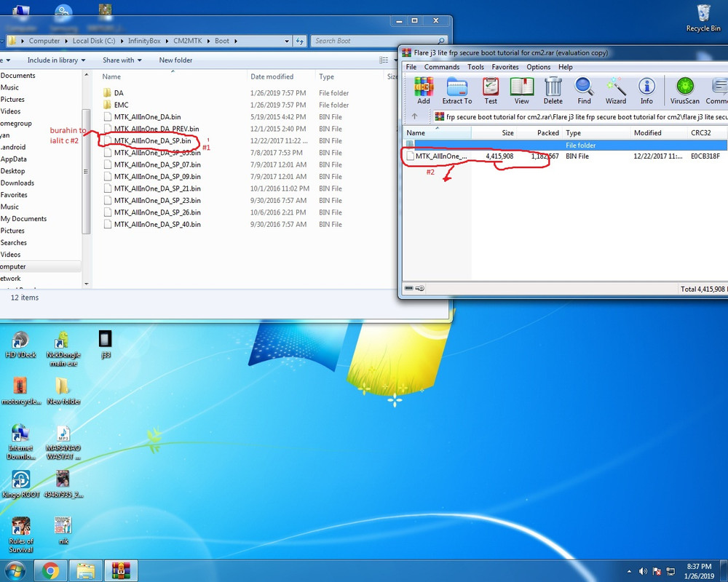Select the parent folder row in WinRAR
728x582 pixels.
pos(565,145)
